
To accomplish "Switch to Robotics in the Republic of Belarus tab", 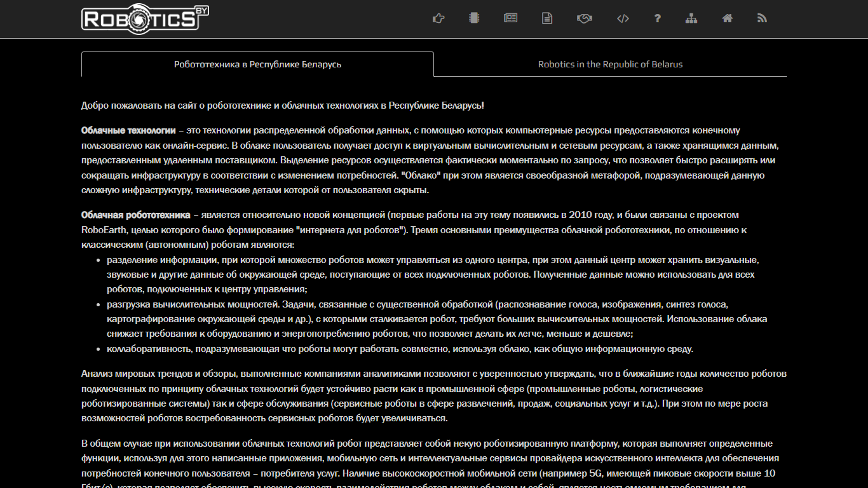I will tap(610, 64).
